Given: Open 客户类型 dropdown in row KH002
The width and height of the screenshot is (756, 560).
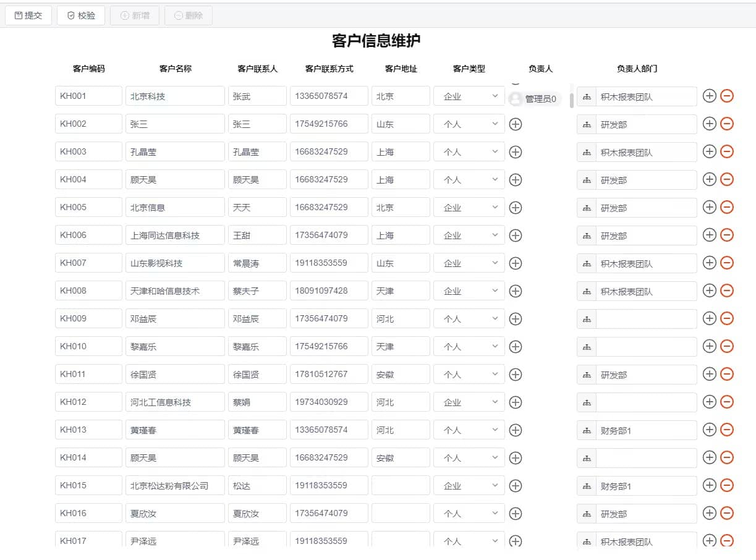Looking at the screenshot, I should point(469,124).
